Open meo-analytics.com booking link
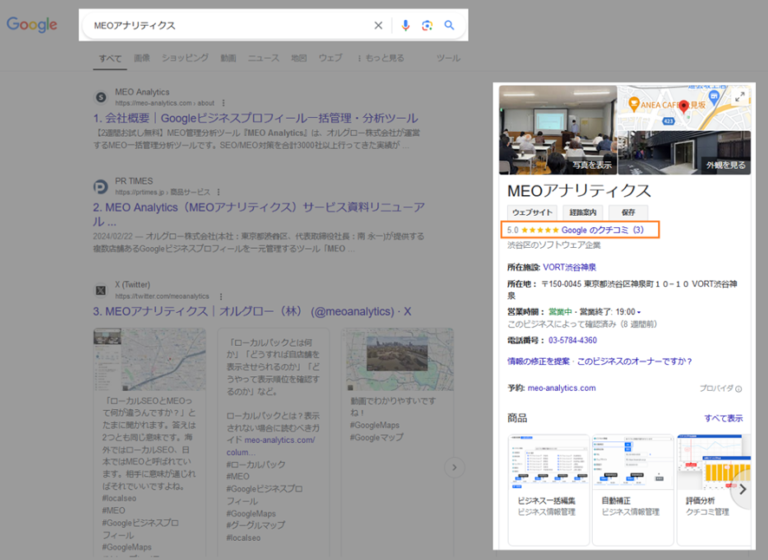This screenshot has height=560, width=768. click(x=562, y=388)
